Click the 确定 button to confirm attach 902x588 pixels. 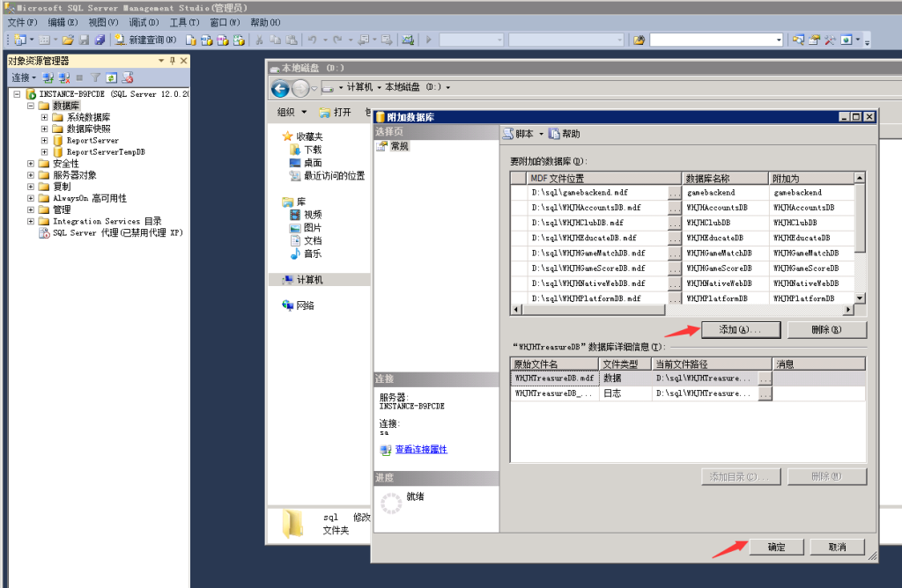coord(776,547)
